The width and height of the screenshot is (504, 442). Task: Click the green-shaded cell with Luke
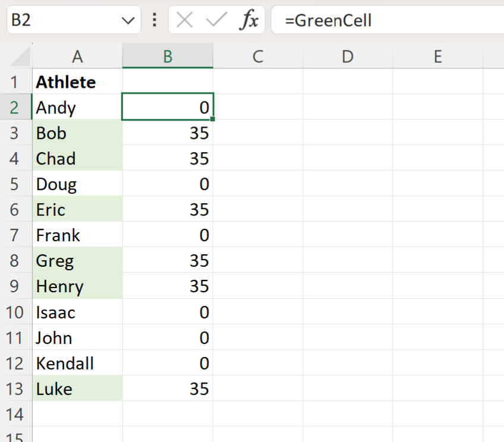pos(77,389)
